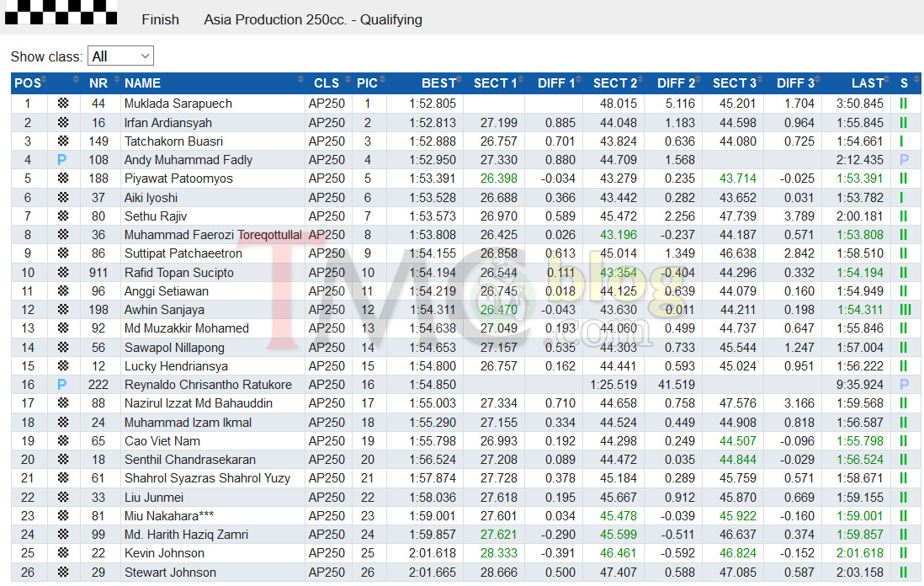Click triple green sector bars for Awhin Sanjaya
Image resolution: width=924 pixels, height=586 pixels.
905,309
